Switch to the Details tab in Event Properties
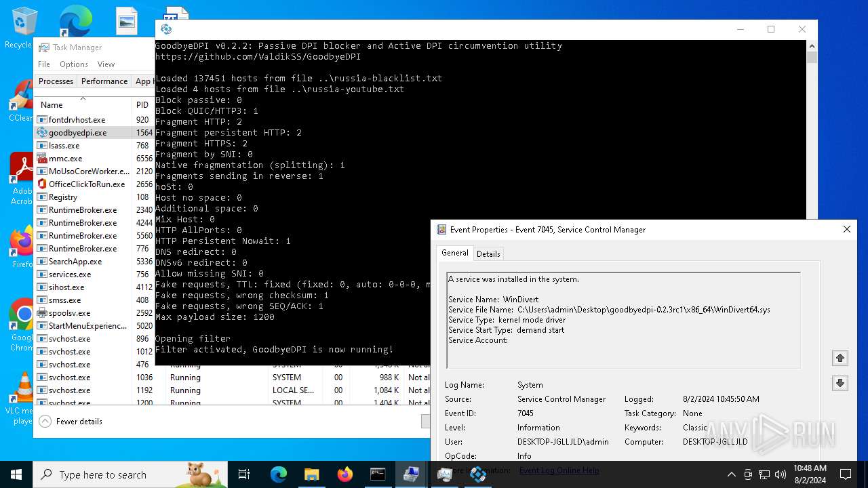Screen dimensions: 868x488 [488, 254]
